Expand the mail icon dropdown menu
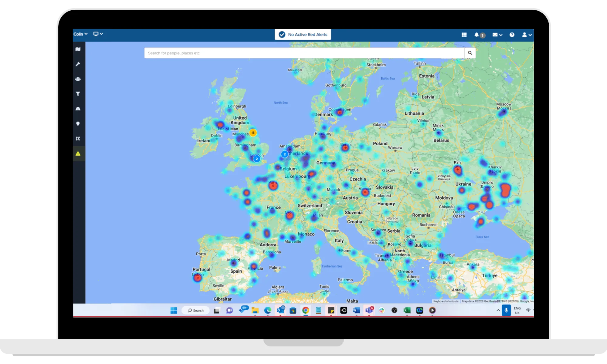607x364 pixels. pyautogui.click(x=501, y=35)
